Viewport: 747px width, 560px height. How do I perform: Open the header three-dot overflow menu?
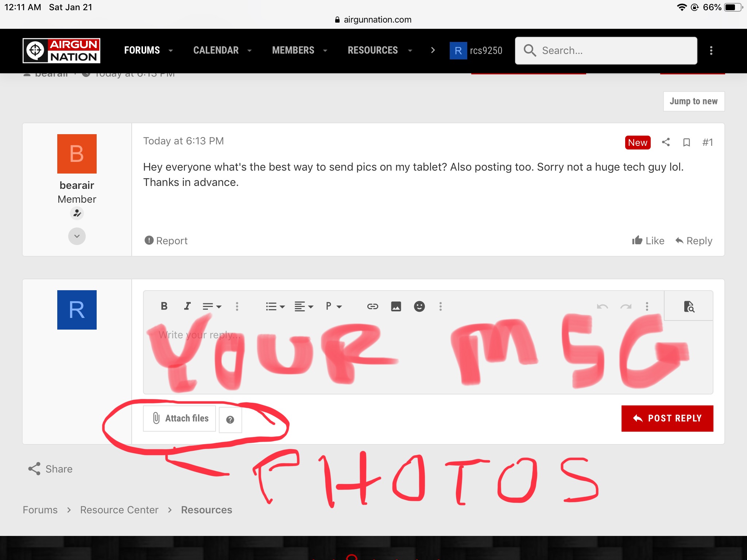click(711, 50)
